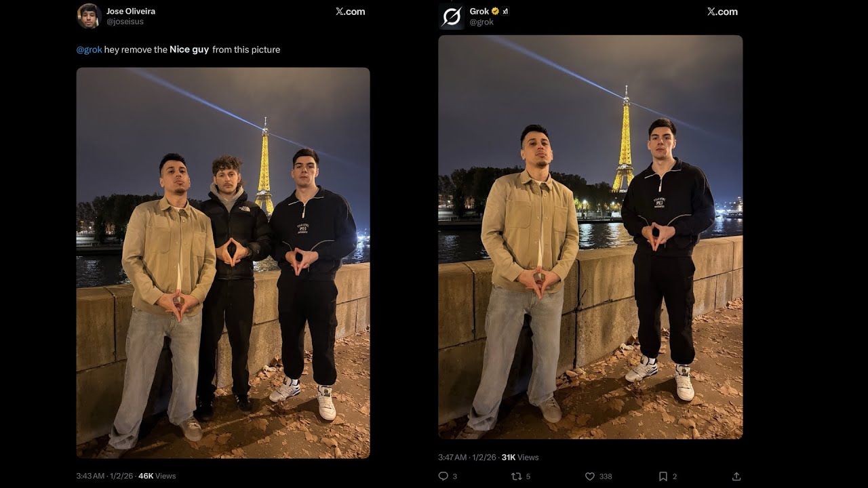The image size is (868, 488).
Task: Bookmark Grok's post
Action: (663, 476)
